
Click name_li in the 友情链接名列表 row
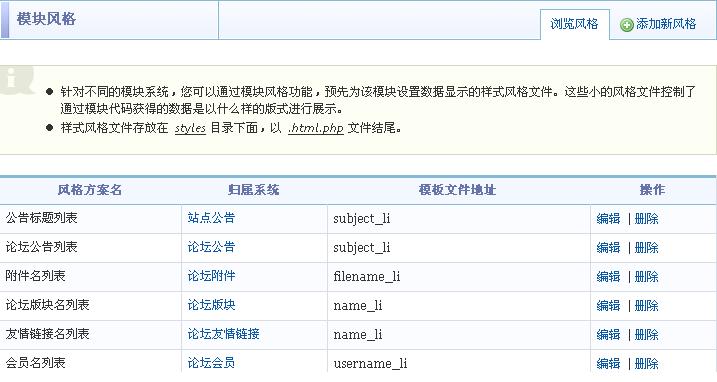(x=358, y=335)
